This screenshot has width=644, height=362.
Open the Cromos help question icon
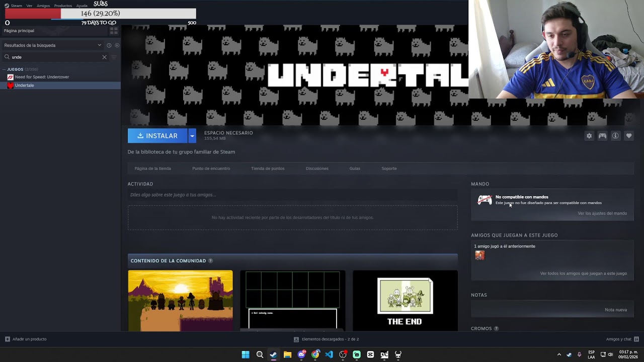(x=496, y=329)
